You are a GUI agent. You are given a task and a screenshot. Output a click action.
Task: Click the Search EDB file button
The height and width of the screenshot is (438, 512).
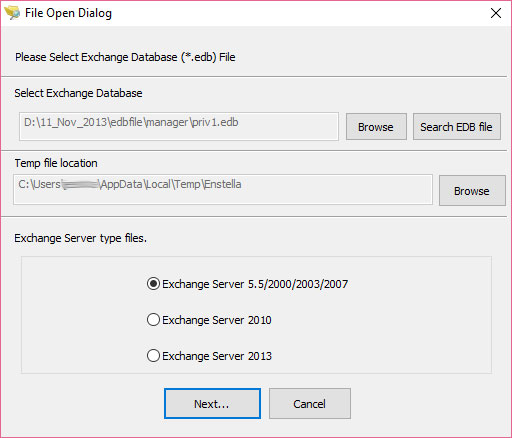pyautogui.click(x=456, y=127)
